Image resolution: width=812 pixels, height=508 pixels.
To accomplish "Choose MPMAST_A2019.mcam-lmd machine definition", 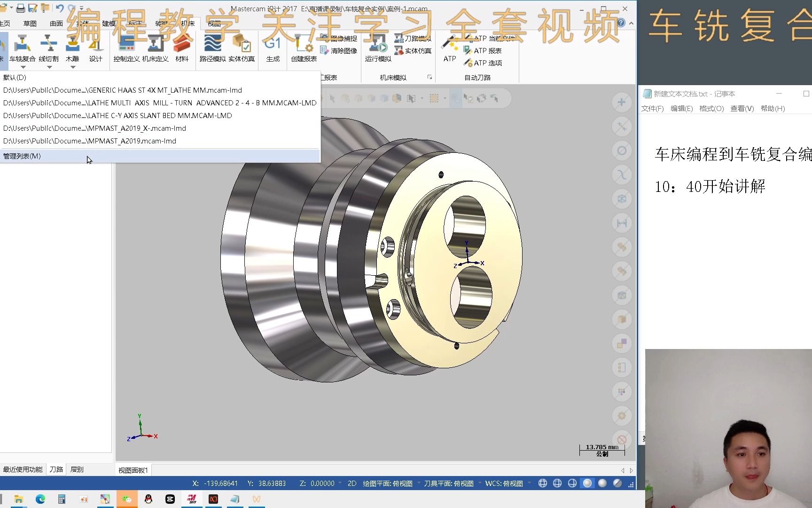I will click(x=160, y=141).
